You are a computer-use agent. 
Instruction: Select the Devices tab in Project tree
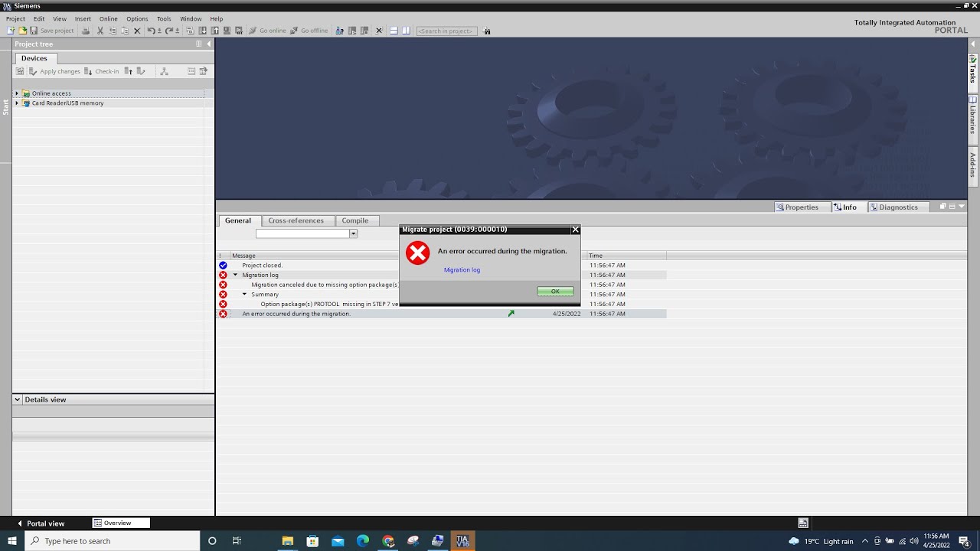pos(34,58)
